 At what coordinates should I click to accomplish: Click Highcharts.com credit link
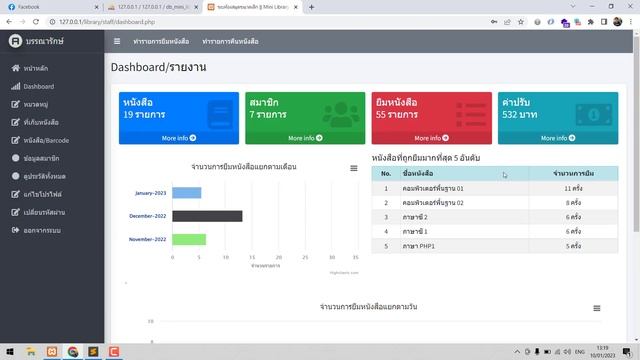tap(344, 273)
